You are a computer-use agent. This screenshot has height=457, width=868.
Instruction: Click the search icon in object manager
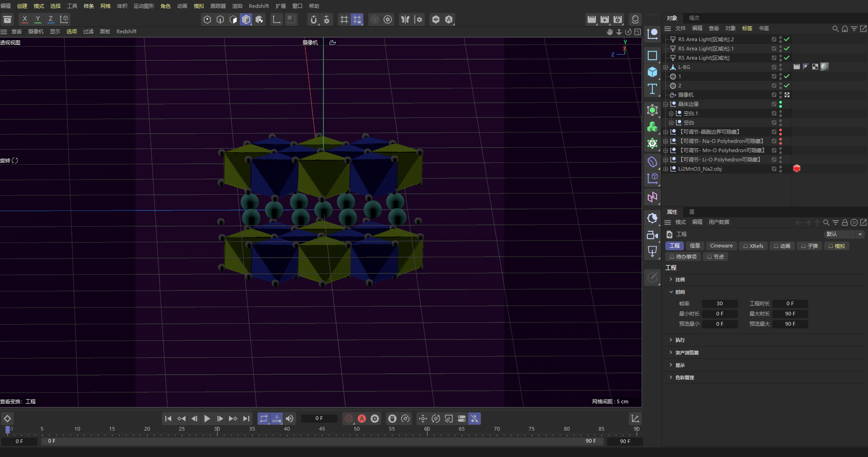[x=836, y=29]
